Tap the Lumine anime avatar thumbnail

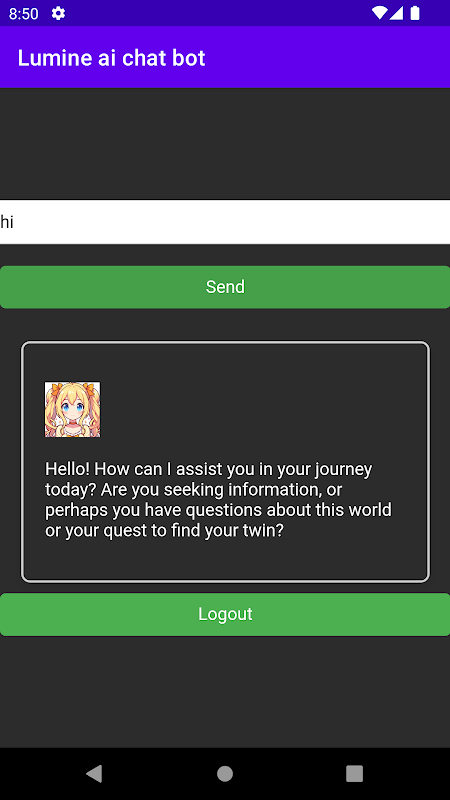[x=72, y=409]
